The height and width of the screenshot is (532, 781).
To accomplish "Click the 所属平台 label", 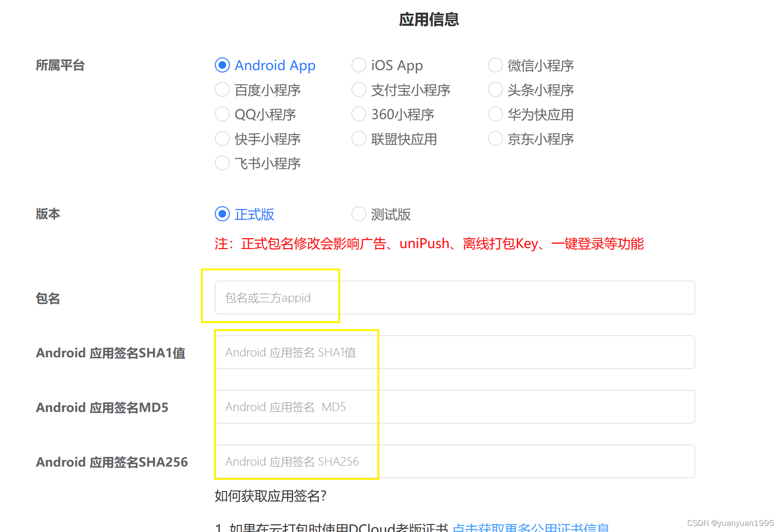I will click(60, 65).
